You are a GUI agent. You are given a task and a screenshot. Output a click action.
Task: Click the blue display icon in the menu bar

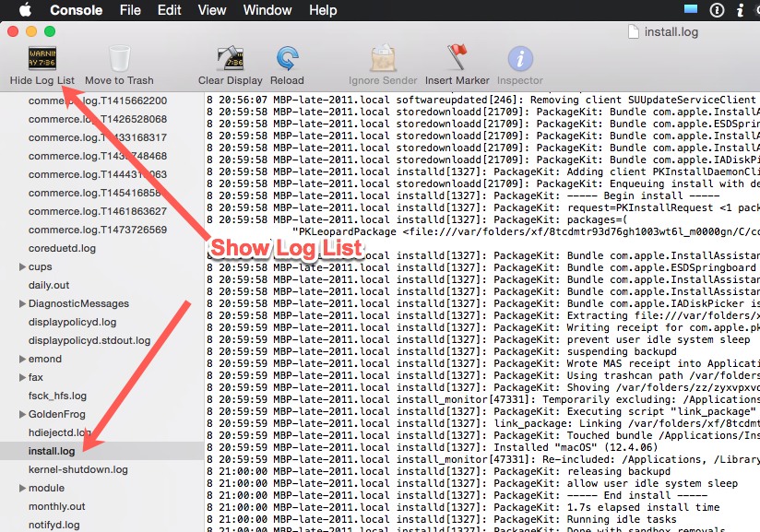pyautogui.click(x=691, y=9)
